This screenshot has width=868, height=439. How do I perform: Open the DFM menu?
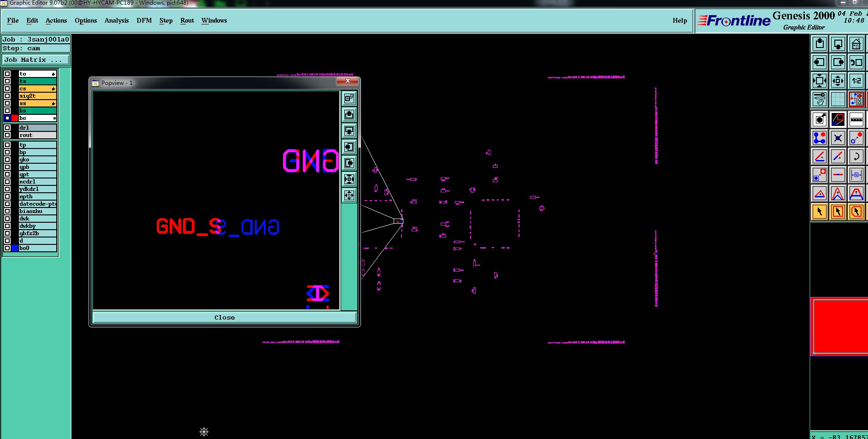(144, 20)
